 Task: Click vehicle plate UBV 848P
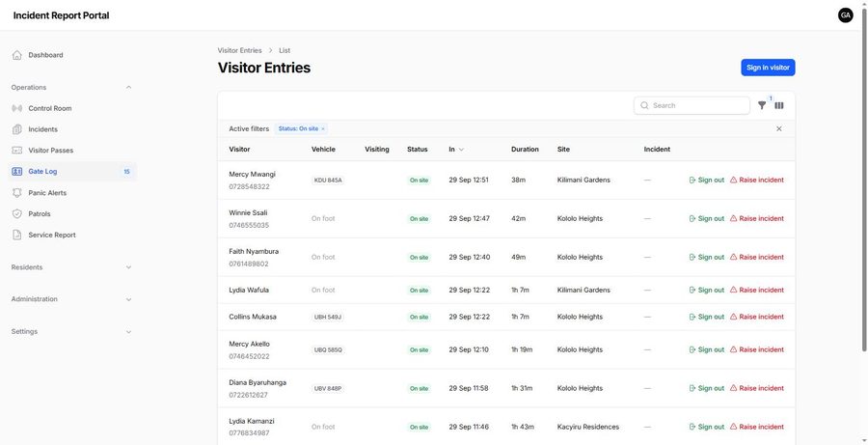coord(328,388)
